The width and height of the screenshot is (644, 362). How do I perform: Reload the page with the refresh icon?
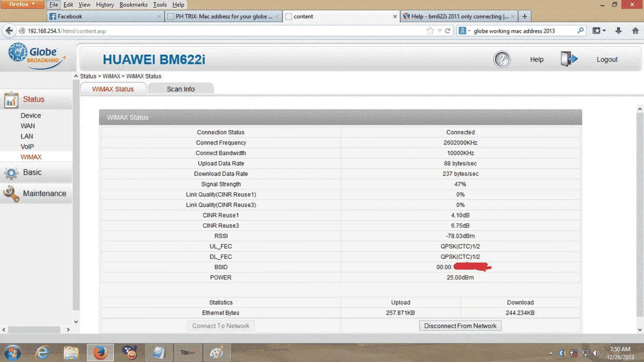[x=448, y=31]
